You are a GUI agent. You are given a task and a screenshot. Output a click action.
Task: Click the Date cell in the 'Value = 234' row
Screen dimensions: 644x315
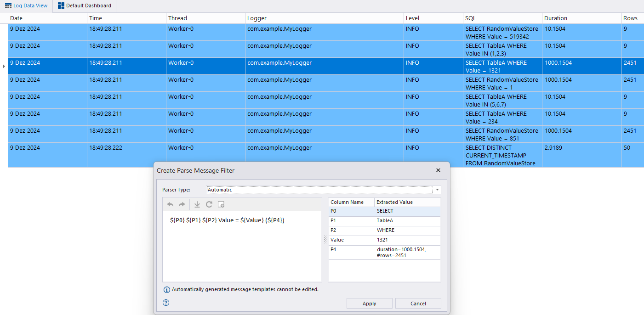(x=48, y=118)
